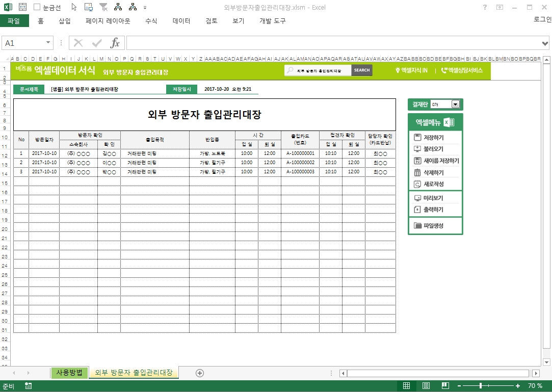Click inside the formula bar
The width and height of the screenshot is (552, 392).
(x=333, y=43)
